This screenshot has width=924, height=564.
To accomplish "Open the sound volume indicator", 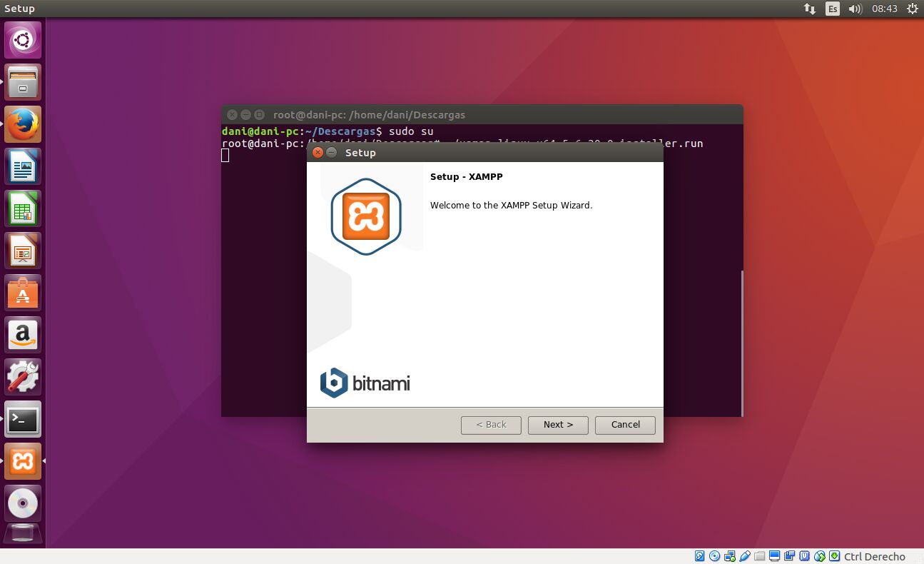I will coord(855,9).
